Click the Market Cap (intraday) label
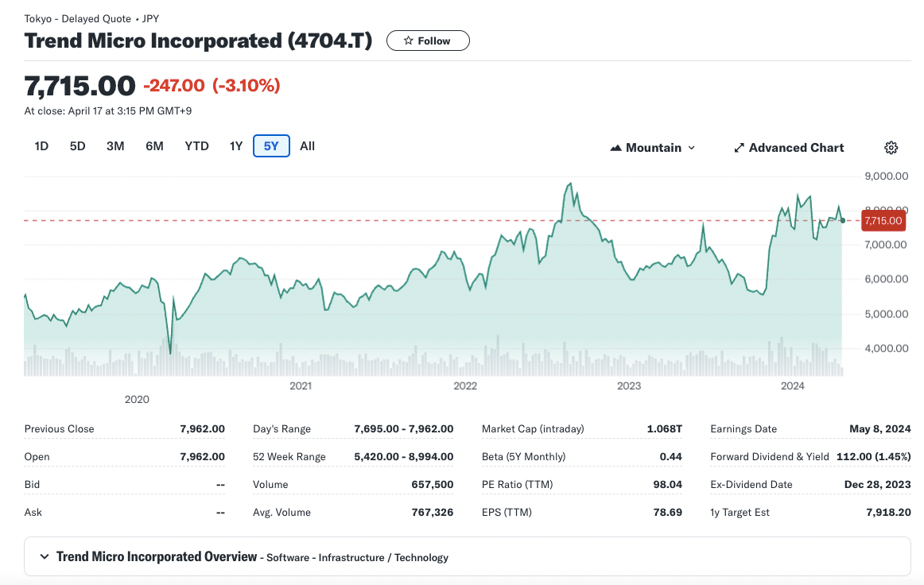The height and width of the screenshot is (585, 924). (533, 429)
